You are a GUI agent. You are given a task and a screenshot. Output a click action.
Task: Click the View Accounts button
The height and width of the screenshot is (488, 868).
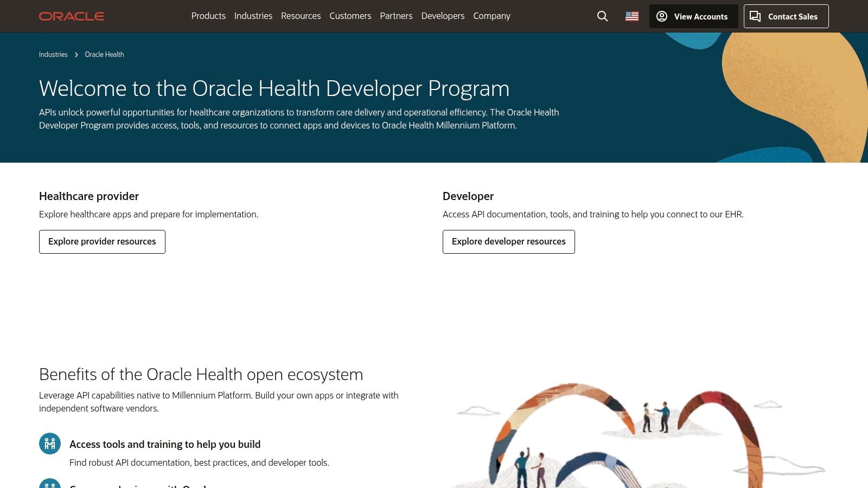pos(693,16)
